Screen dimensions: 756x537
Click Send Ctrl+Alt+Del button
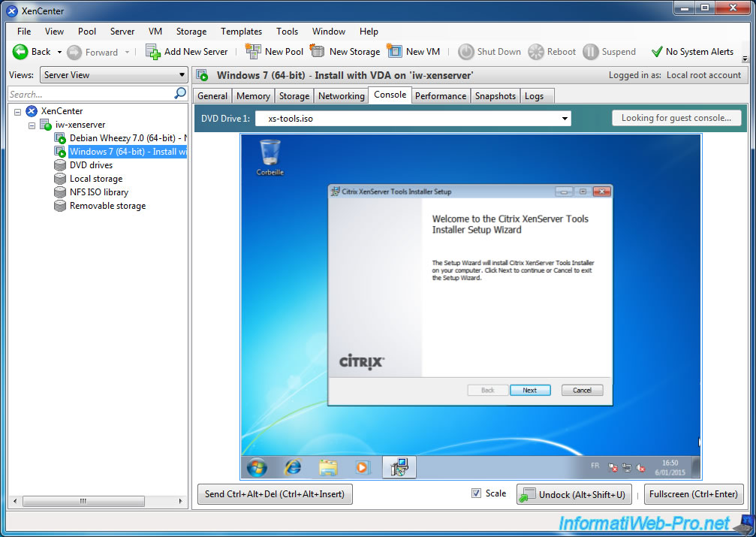(275, 494)
